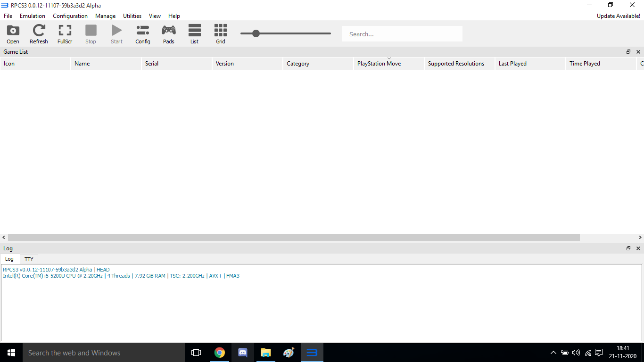Open the Action Center notifications icon
Screen dimensions: 644x362
coord(599,353)
